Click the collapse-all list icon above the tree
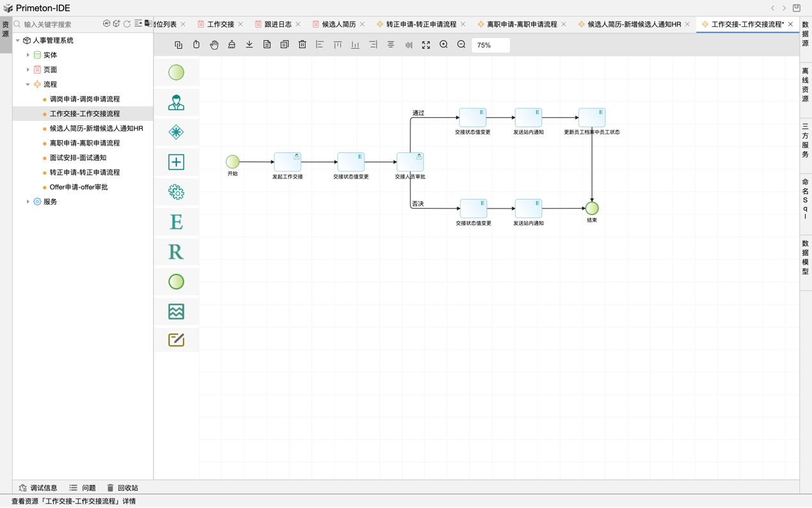This screenshot has width=812, height=508. [138, 24]
